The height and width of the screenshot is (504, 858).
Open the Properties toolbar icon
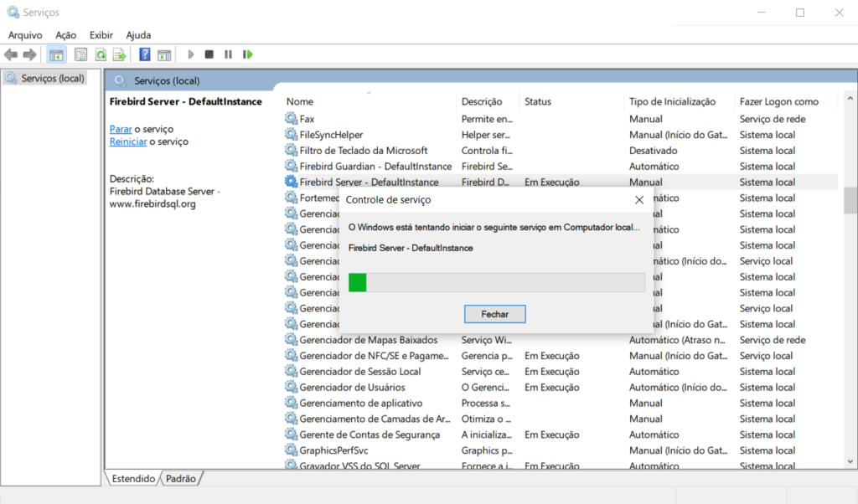pos(80,54)
